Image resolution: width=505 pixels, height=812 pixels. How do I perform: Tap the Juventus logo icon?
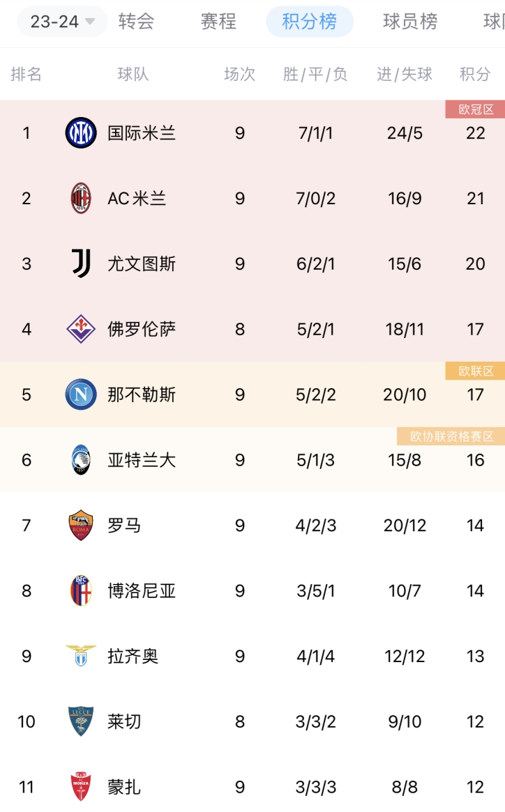tap(81, 263)
